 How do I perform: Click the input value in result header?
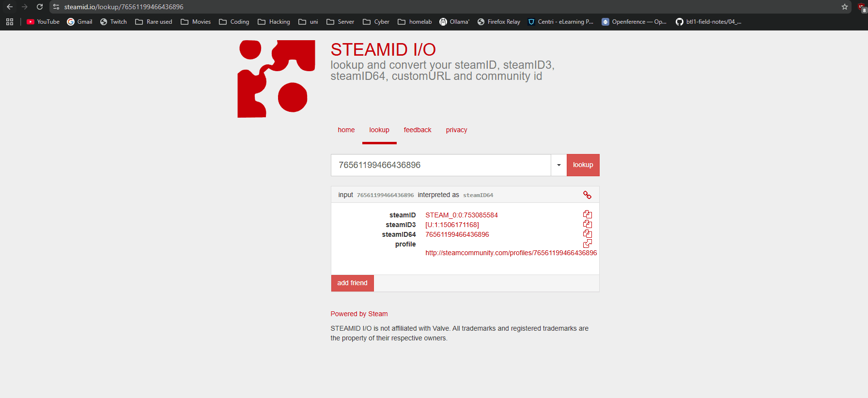pyautogui.click(x=385, y=195)
